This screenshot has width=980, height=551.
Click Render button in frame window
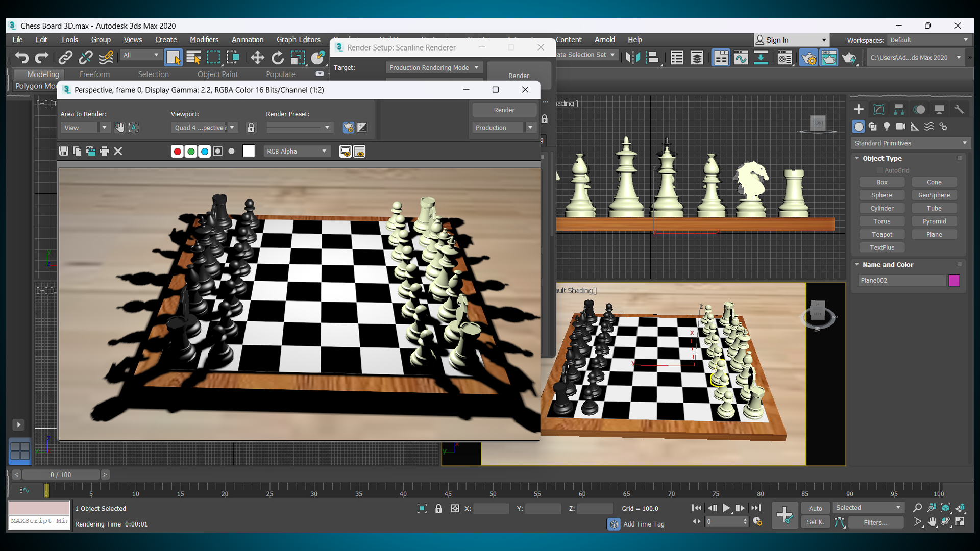click(504, 110)
